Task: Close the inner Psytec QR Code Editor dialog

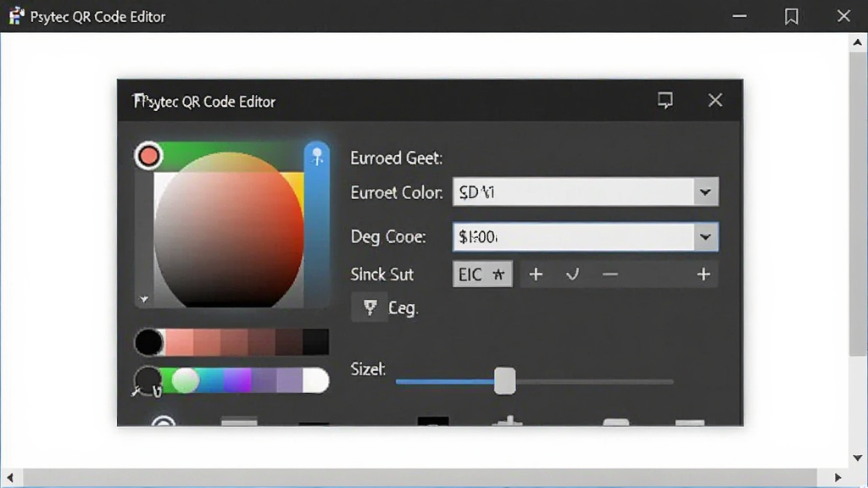Action: 715,100
